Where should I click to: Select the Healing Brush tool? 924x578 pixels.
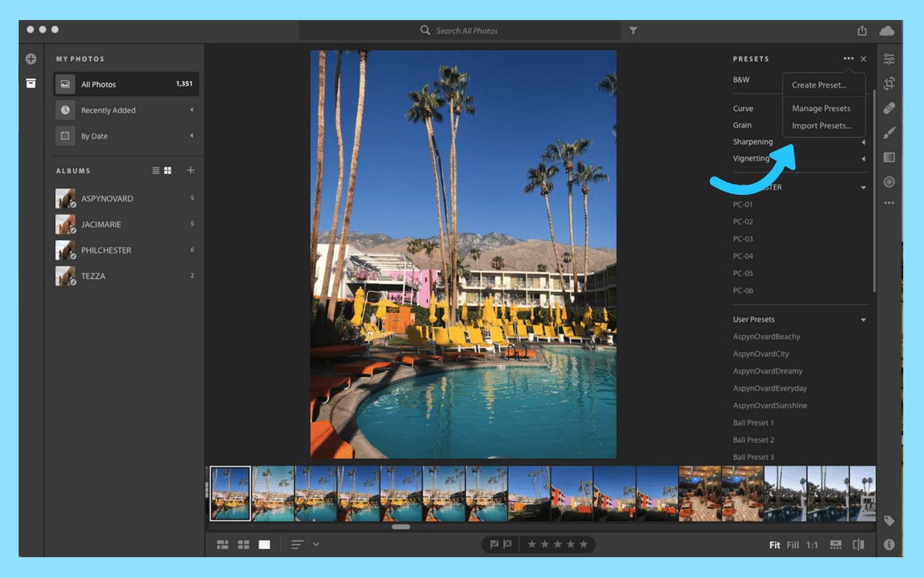tap(889, 107)
